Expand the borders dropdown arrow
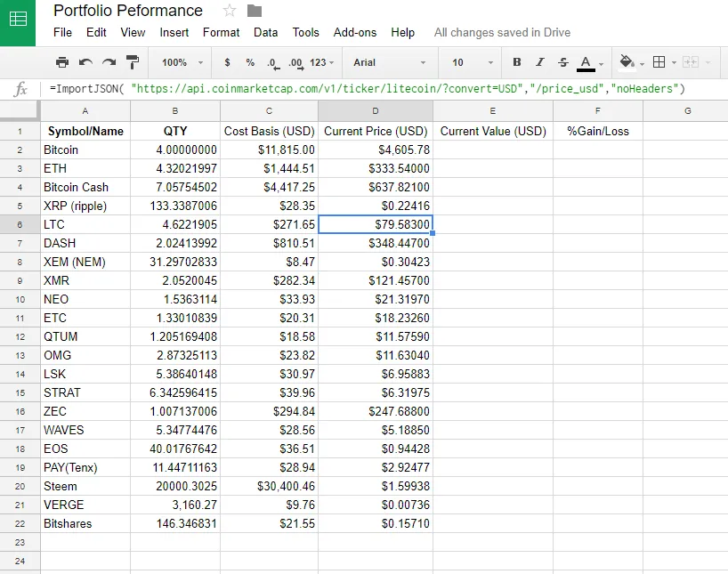The height and width of the screenshot is (574, 728). pyautogui.click(x=674, y=62)
